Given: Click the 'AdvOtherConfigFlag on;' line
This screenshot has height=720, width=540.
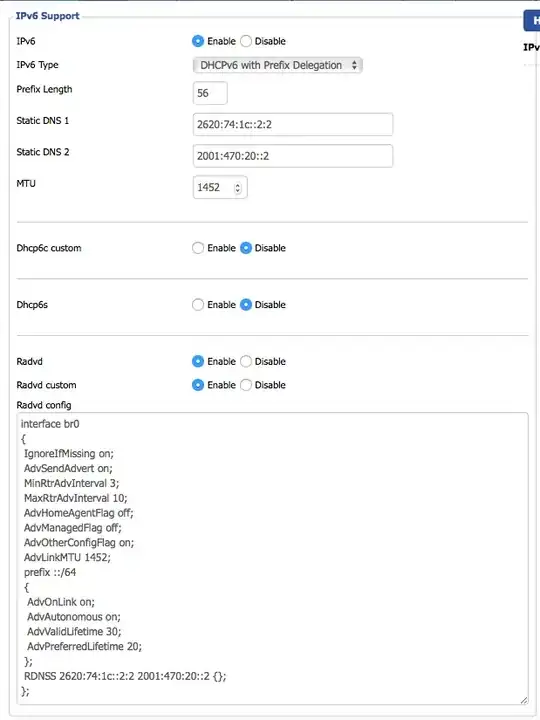Looking at the screenshot, I should point(79,543).
